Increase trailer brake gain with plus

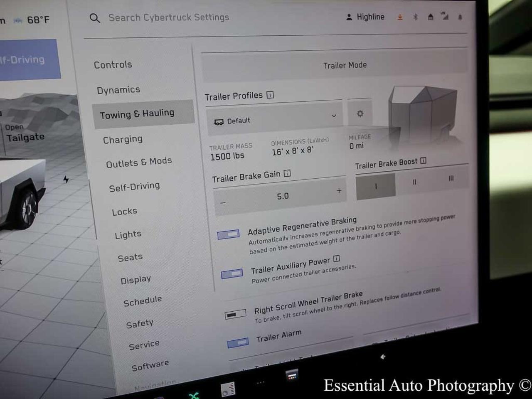click(339, 190)
